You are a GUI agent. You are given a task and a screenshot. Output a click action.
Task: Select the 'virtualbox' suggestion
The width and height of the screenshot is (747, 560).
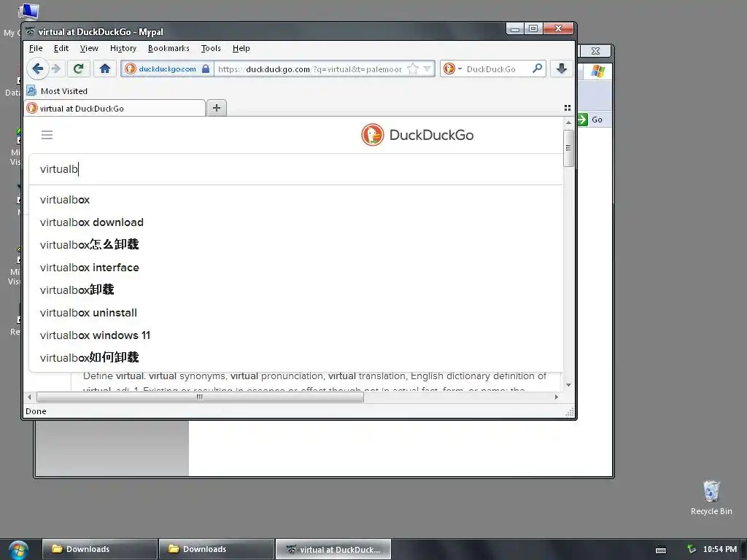pyautogui.click(x=295, y=200)
